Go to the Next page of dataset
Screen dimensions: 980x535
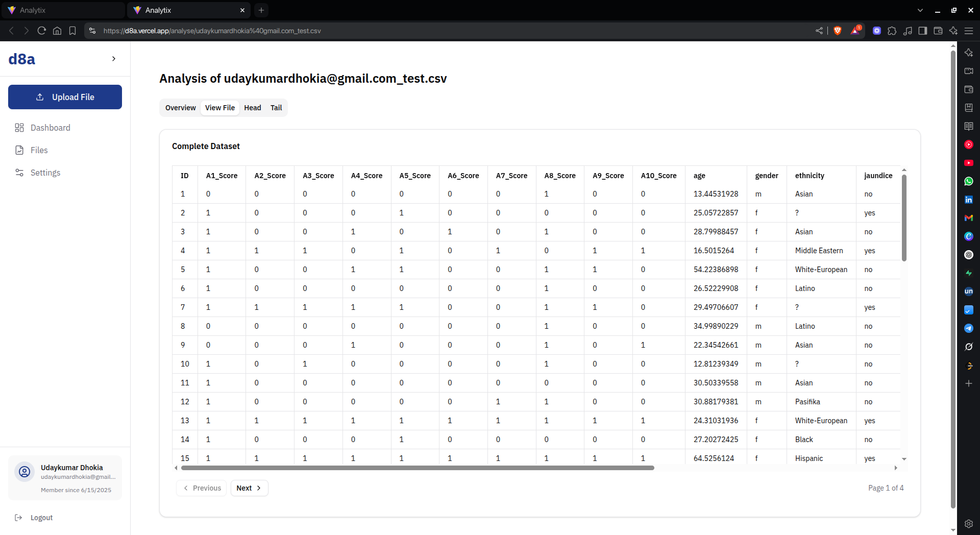[x=249, y=488]
